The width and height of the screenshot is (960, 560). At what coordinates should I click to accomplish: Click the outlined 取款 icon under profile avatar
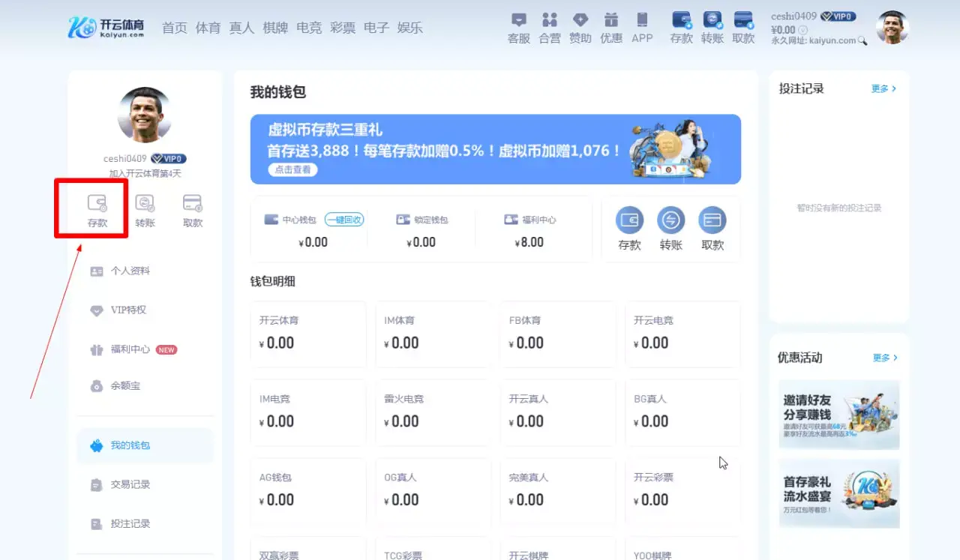tap(193, 203)
